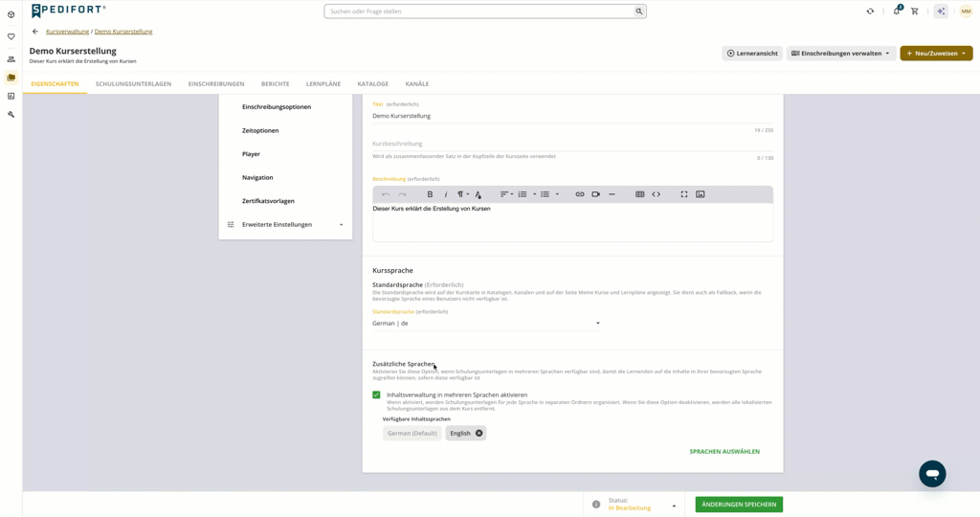Open the reports sidebar icon

point(11,97)
